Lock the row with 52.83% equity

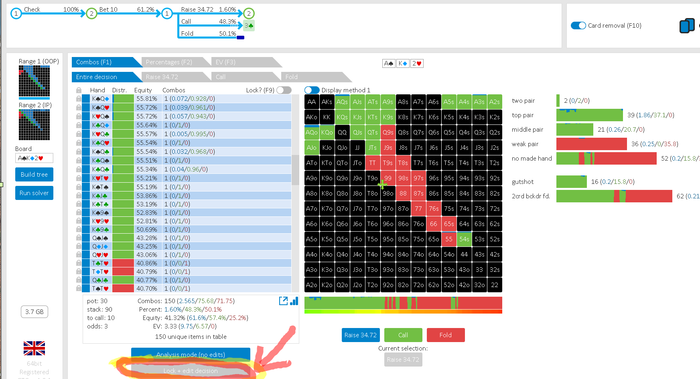[x=79, y=212]
